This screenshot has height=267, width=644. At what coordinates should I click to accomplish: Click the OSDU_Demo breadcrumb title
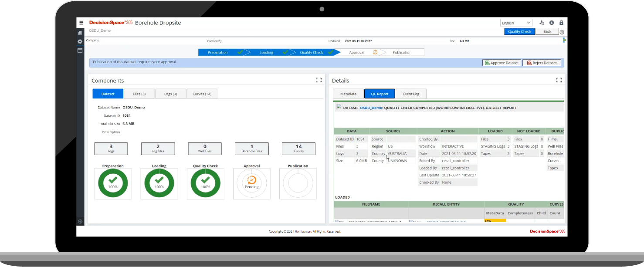[x=100, y=31]
